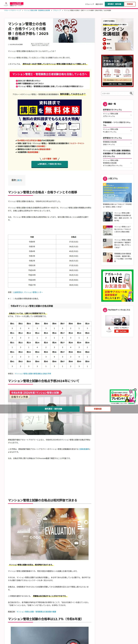Play the Agaroot YouTube video thumbnail
The image size is (138, 644).
[x=117, y=321]
